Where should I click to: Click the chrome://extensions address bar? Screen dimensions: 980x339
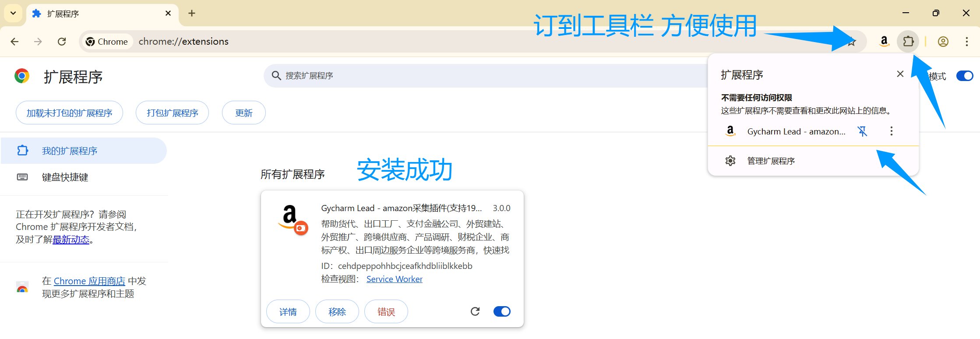coord(473,42)
